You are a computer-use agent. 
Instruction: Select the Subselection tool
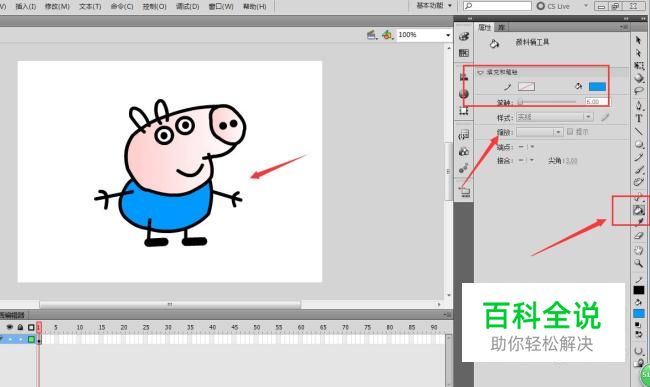(638, 53)
